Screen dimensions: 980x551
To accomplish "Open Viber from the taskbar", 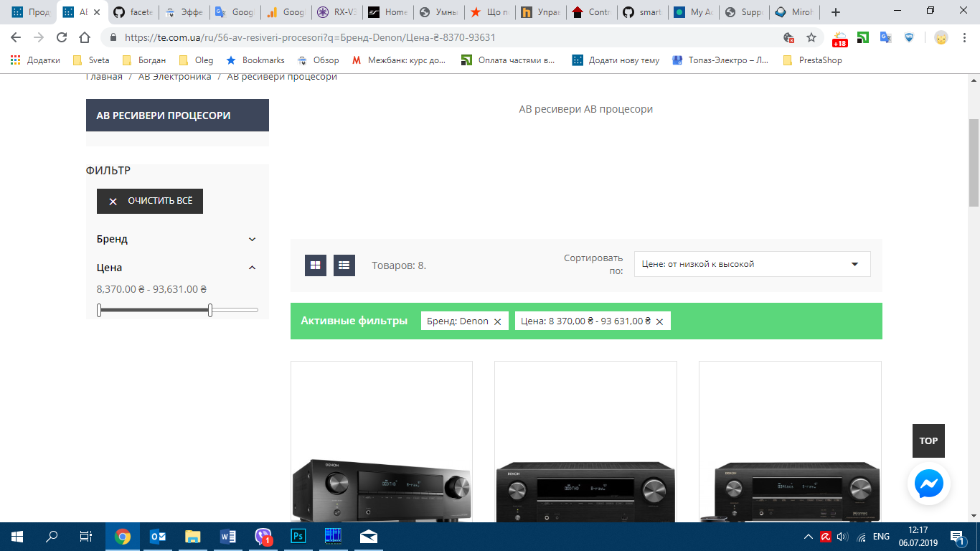I will pyautogui.click(x=263, y=537).
